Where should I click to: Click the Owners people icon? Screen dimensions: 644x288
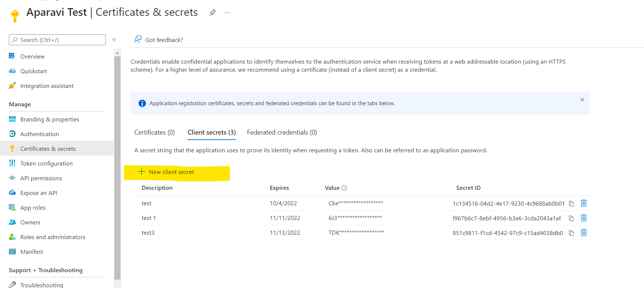tap(12, 222)
